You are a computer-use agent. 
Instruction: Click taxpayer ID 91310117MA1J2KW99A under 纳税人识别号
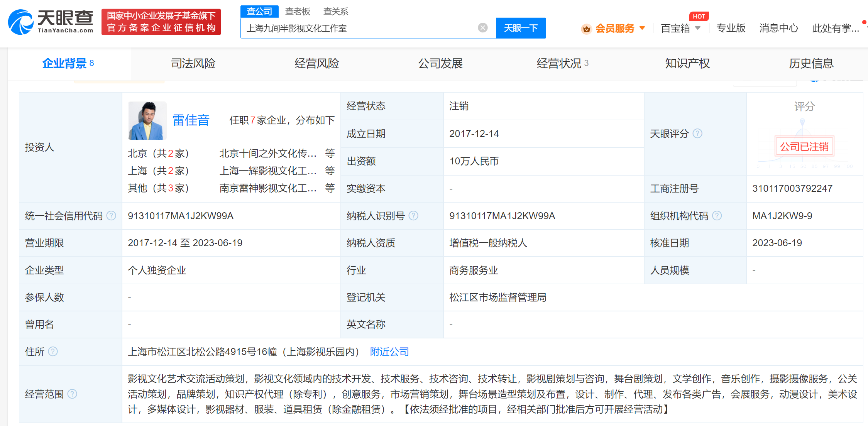coord(502,216)
